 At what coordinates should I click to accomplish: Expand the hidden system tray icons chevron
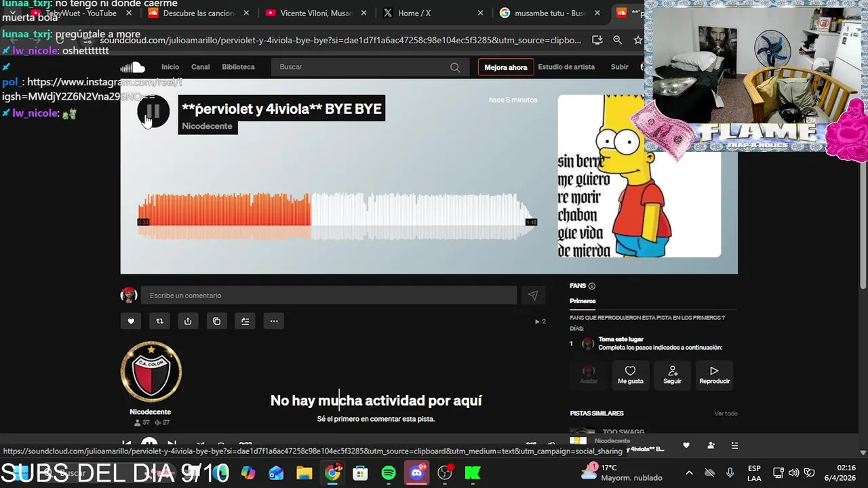[689, 473]
